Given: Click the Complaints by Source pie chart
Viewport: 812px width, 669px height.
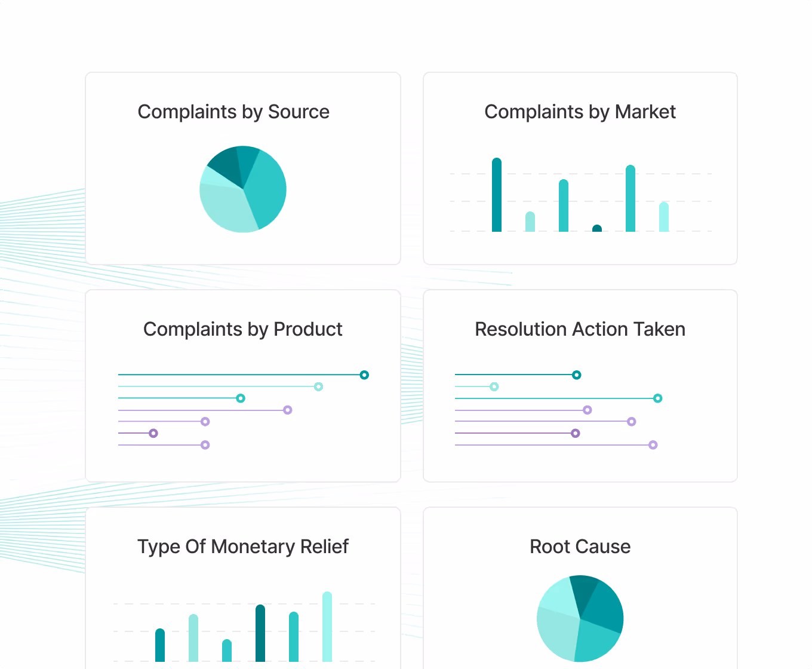Looking at the screenshot, I should coord(243,189).
